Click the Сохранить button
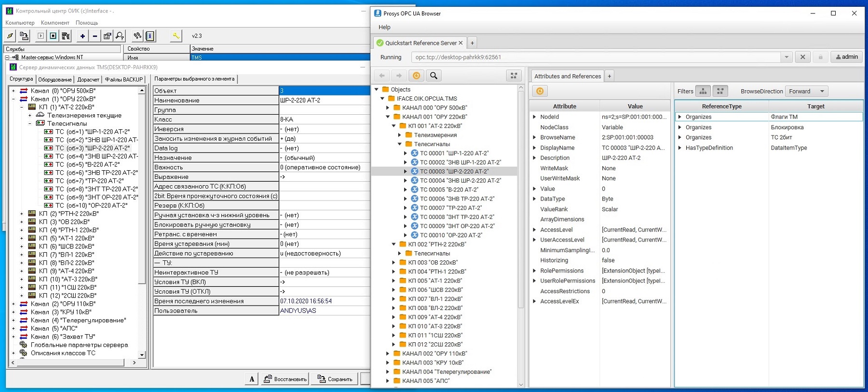 (x=335, y=379)
